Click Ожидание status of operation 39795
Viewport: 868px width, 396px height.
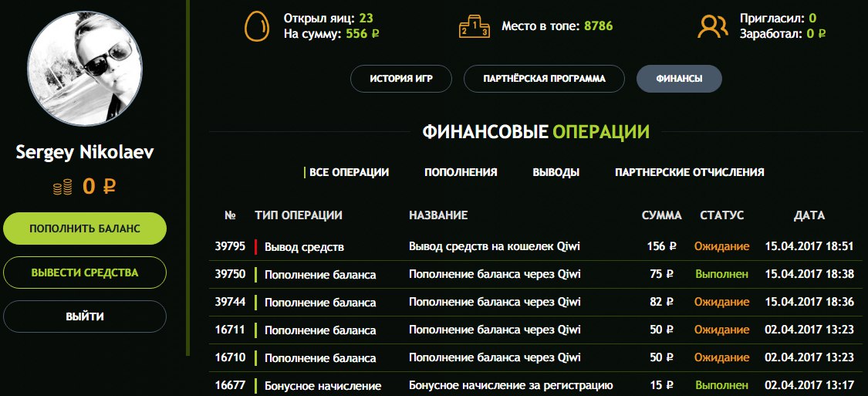(722, 246)
